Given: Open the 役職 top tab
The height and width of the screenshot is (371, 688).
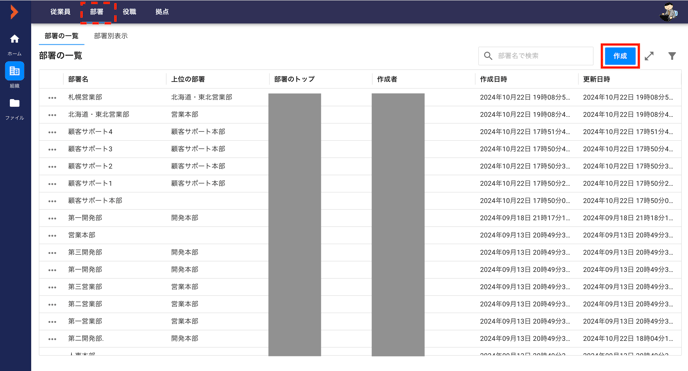Looking at the screenshot, I should pos(129,12).
